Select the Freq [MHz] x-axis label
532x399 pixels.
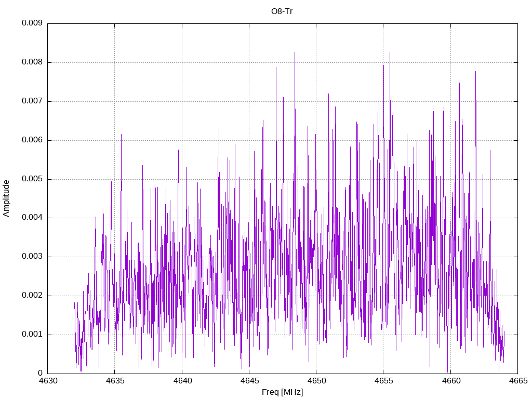[282, 392]
